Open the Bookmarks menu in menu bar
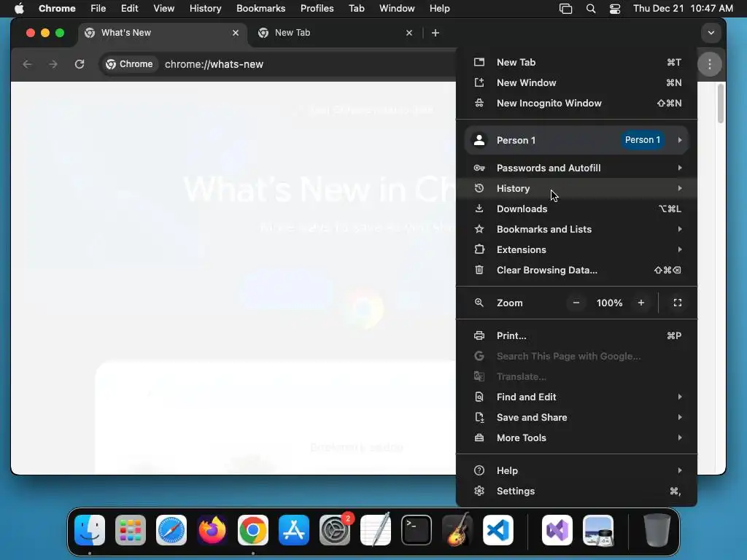Image resolution: width=747 pixels, height=560 pixels. click(260, 9)
